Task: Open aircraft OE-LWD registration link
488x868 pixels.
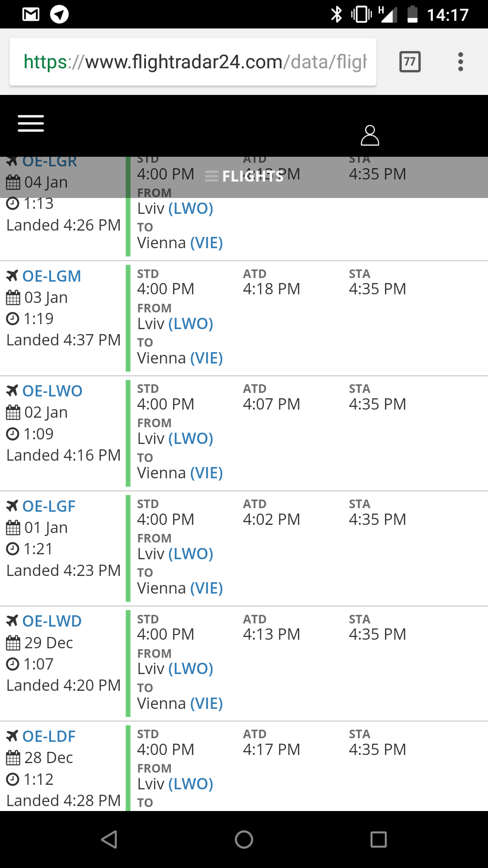Action: coord(52,621)
